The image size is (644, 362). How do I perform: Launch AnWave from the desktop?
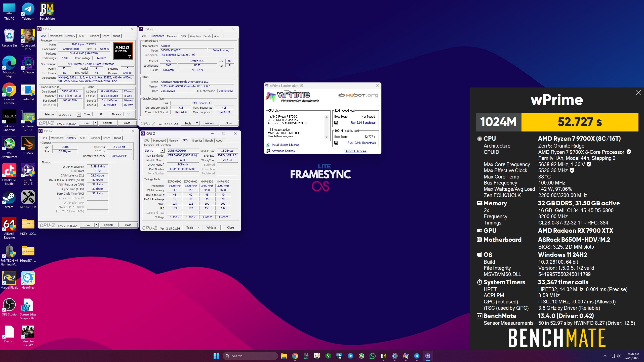click(28, 65)
